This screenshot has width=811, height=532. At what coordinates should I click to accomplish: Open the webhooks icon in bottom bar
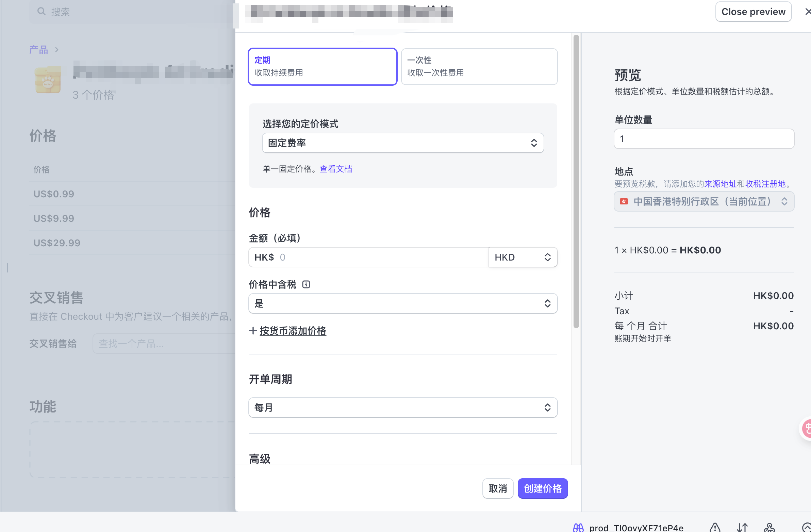click(x=769, y=528)
